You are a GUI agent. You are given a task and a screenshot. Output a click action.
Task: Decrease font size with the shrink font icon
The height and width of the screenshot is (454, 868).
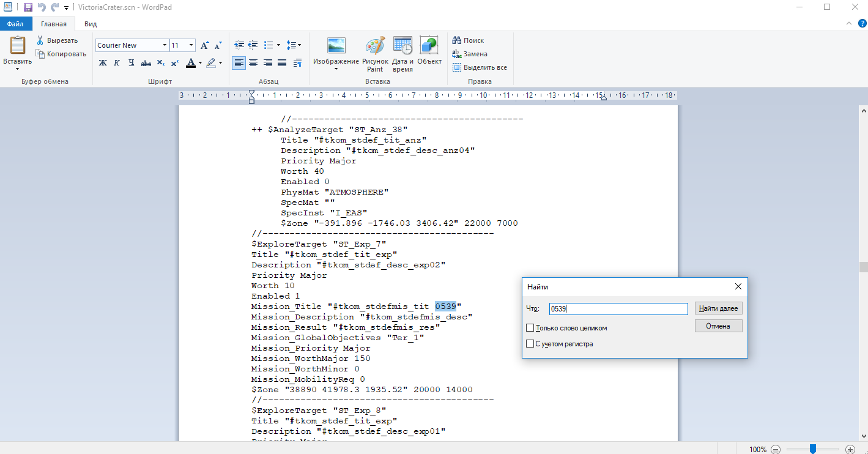click(x=218, y=45)
